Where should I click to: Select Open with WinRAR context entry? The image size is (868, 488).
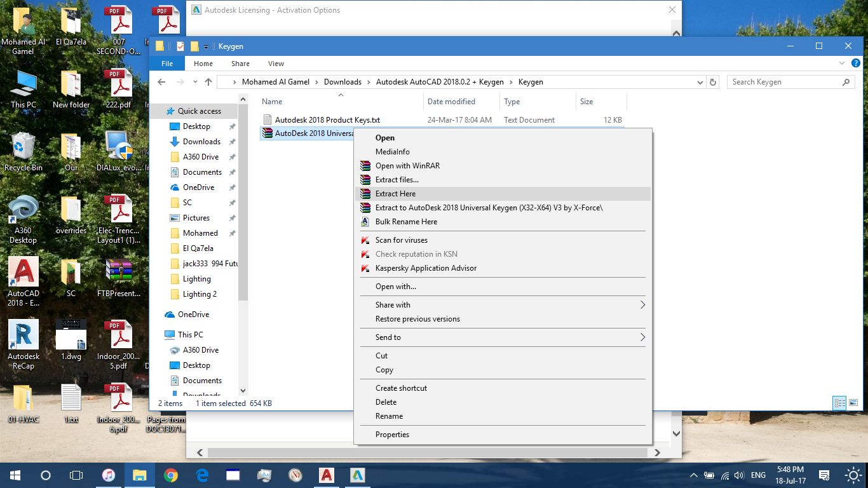coord(503,166)
